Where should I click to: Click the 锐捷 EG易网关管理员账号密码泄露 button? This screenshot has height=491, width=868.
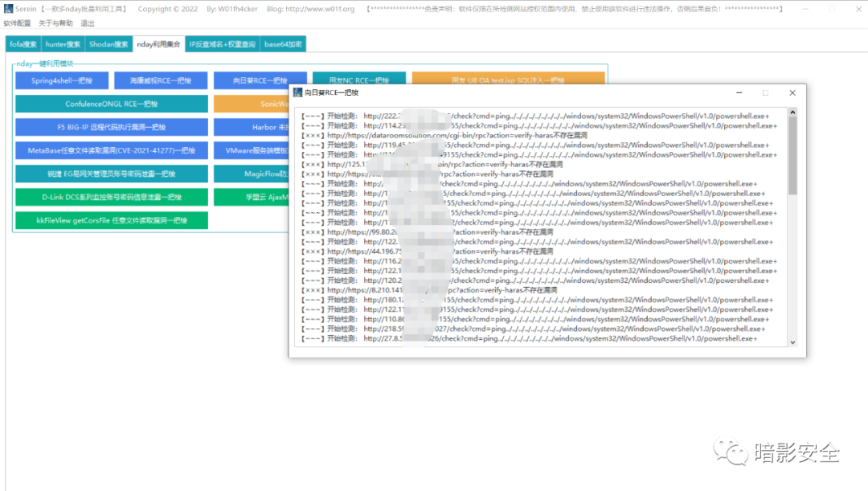[x=112, y=174]
